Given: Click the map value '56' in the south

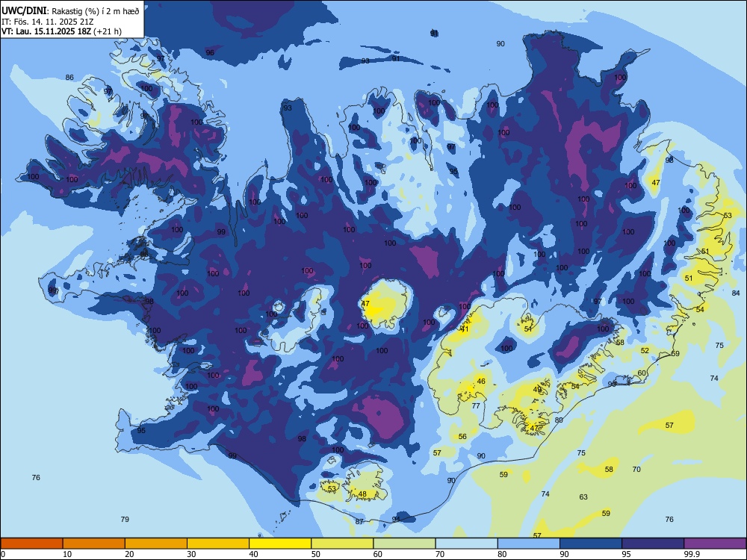Looking at the screenshot, I should [462, 437].
